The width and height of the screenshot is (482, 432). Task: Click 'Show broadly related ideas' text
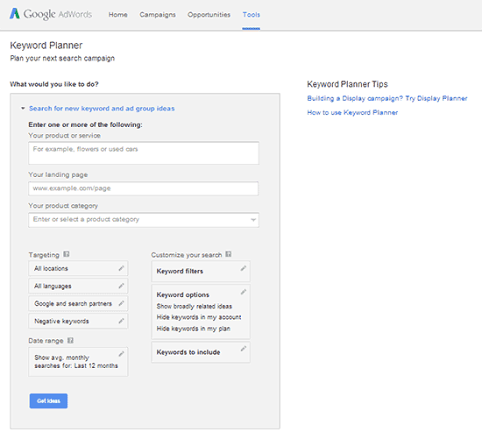(194, 306)
